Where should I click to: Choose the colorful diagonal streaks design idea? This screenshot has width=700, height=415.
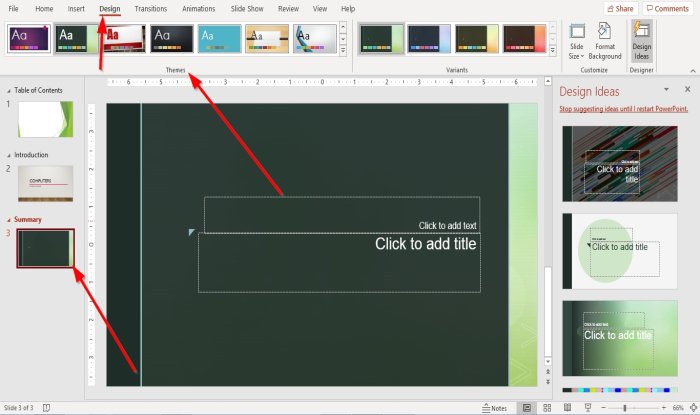click(620, 164)
